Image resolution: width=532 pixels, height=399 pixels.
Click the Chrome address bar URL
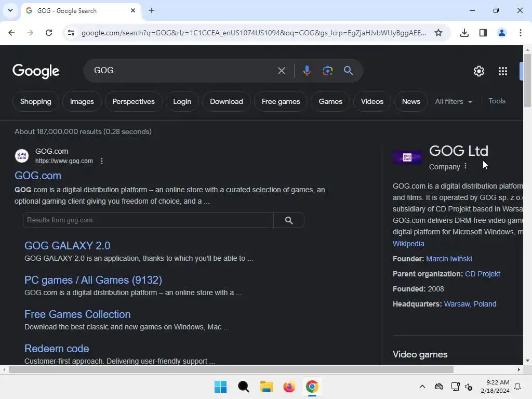[254, 33]
